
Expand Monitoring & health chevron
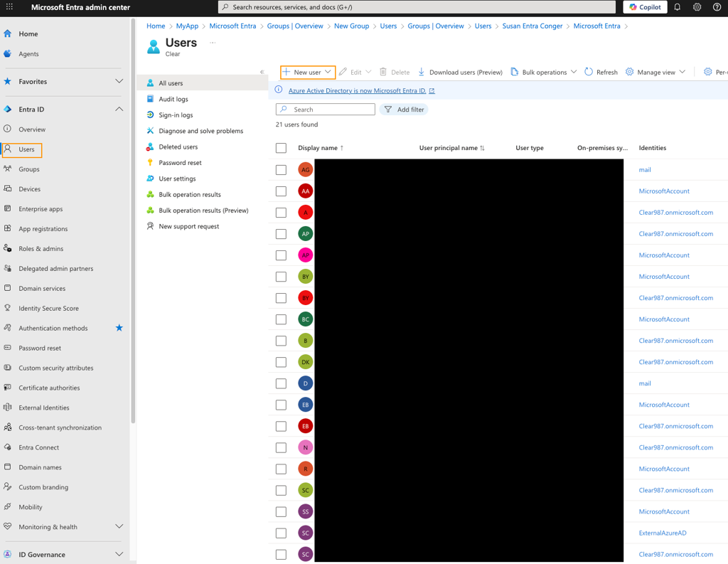[119, 526]
